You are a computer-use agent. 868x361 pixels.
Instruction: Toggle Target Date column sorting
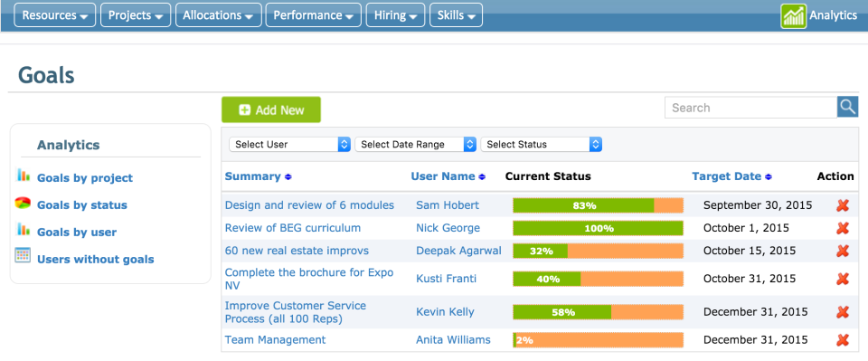(x=769, y=177)
